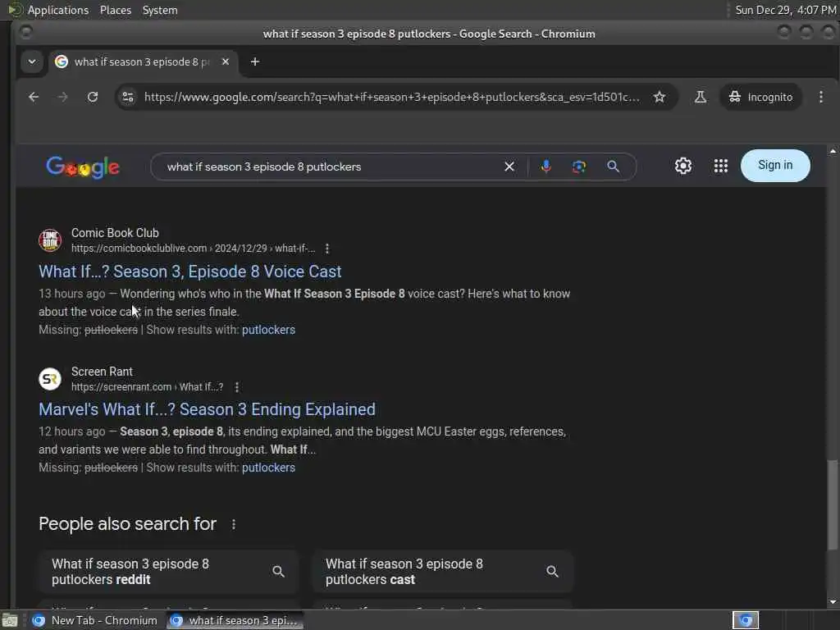Click the screenrant.com URL breadcrumb

pyautogui.click(x=148, y=387)
